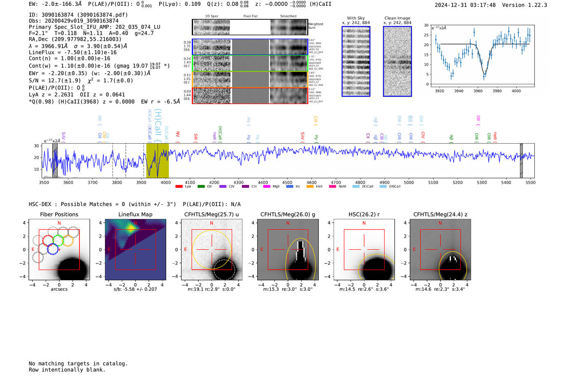View the CFHTLS/Meg(25.7) u image
This screenshot has width=576, height=392.
point(211,250)
